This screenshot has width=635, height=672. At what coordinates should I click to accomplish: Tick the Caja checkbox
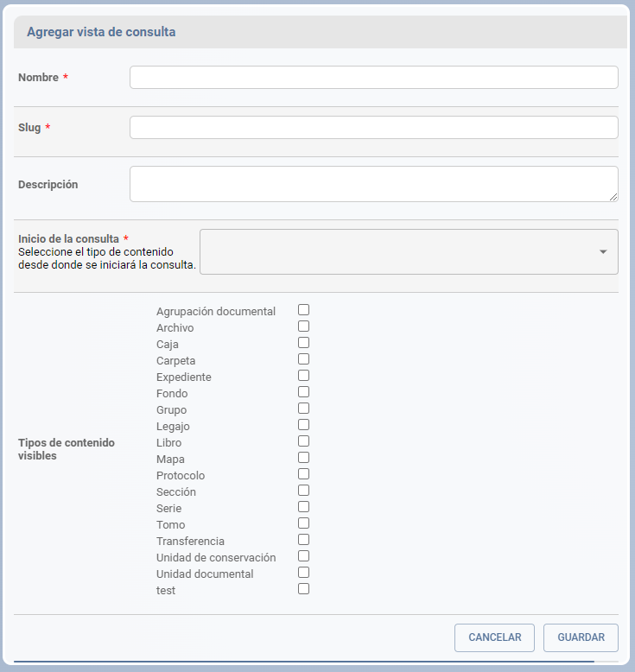click(303, 342)
